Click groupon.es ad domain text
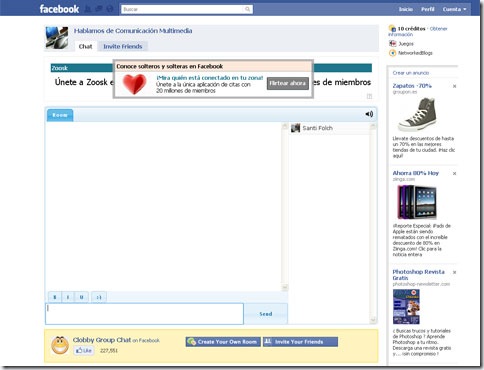Viewport: 484px width, 370px height. (x=405, y=92)
